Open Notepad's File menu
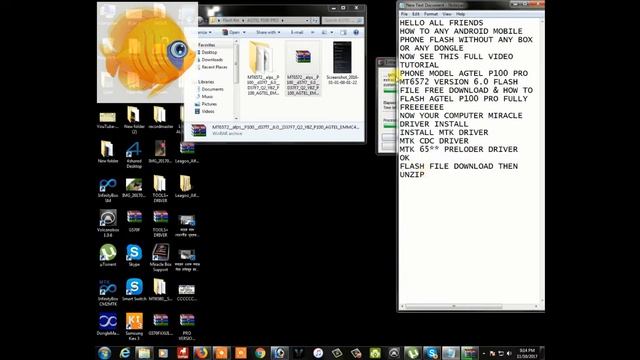 [x=404, y=14]
